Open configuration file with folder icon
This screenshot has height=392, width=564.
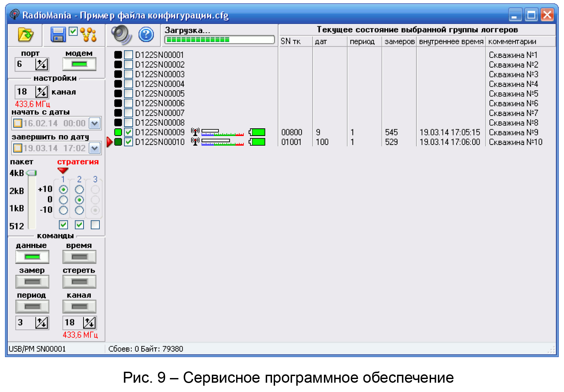pyautogui.click(x=25, y=35)
